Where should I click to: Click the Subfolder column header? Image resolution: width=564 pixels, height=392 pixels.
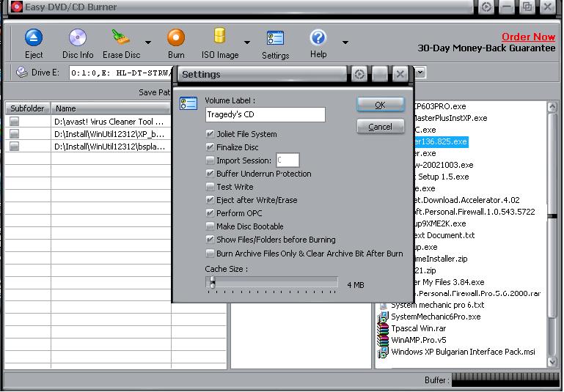click(x=28, y=108)
